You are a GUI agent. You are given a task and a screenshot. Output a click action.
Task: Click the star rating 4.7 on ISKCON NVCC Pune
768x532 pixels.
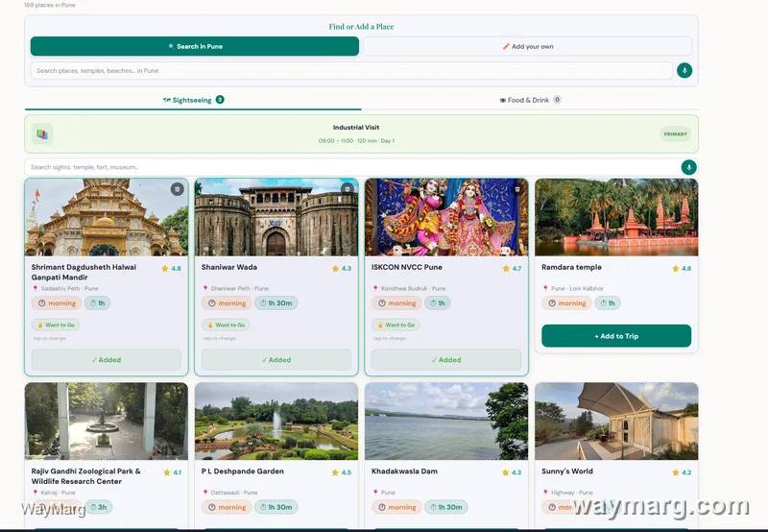[512, 269]
